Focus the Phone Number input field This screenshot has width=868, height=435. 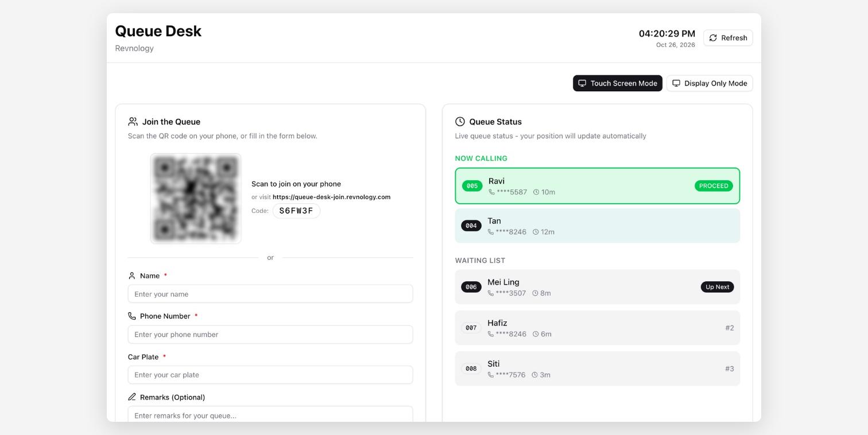click(270, 335)
